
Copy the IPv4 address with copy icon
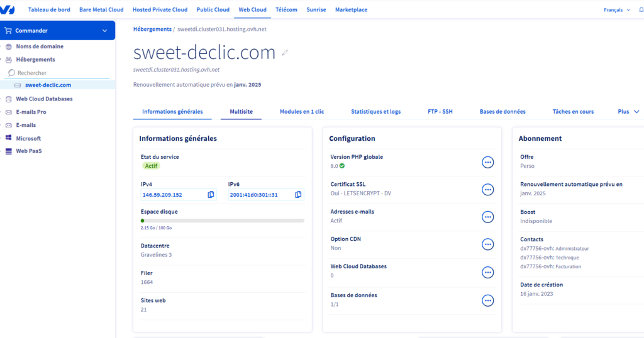click(x=211, y=195)
